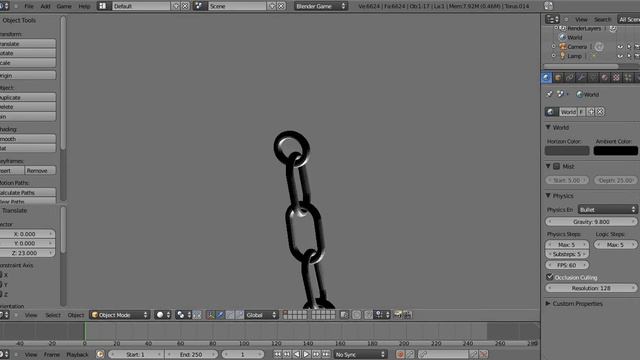Click the OpenGL render active viewport icon

[398, 315]
